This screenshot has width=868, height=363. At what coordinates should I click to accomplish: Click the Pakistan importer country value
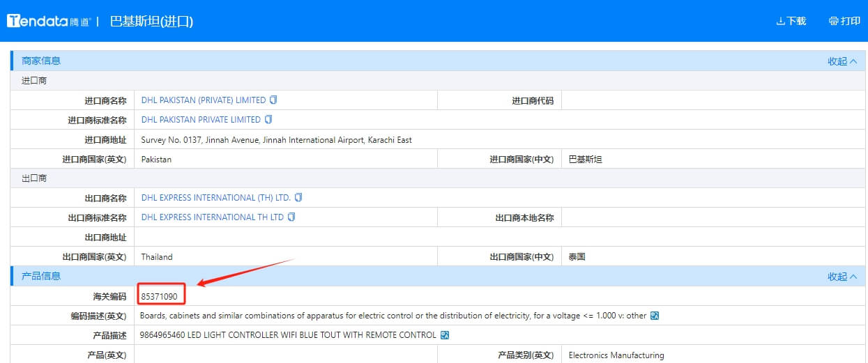(156, 160)
